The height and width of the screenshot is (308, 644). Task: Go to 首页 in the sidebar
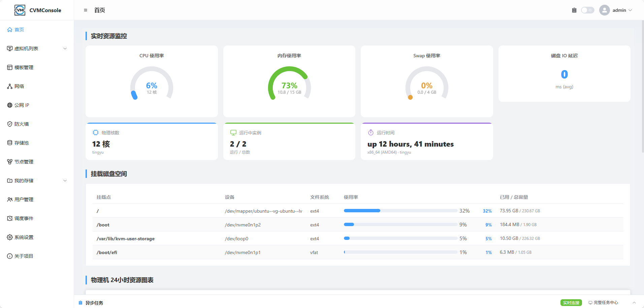pos(19,30)
